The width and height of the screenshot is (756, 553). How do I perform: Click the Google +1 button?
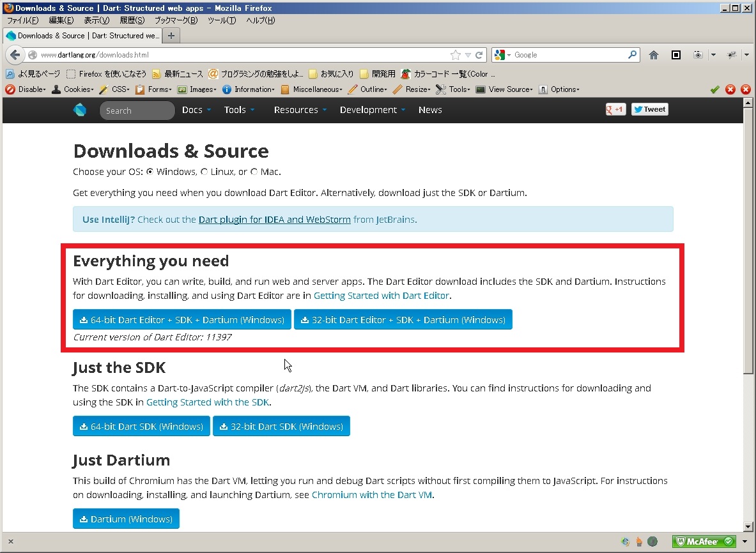(x=615, y=109)
